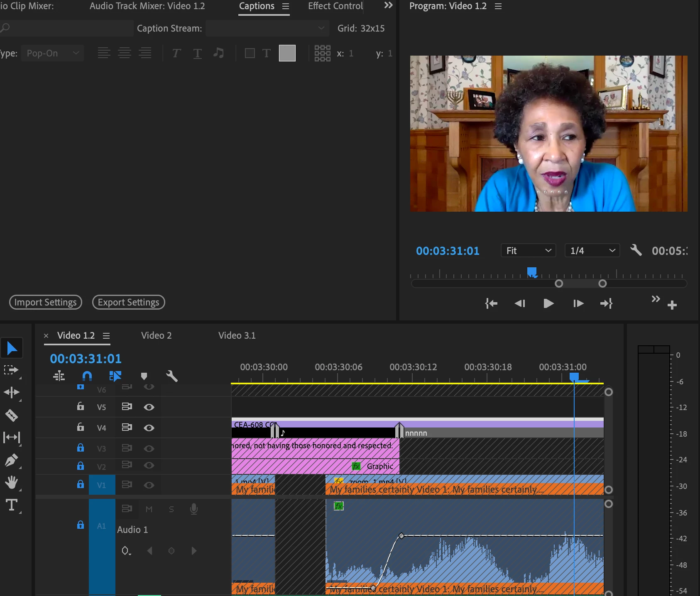Select the Pen tool
This screenshot has width=700, height=596.
[11, 460]
